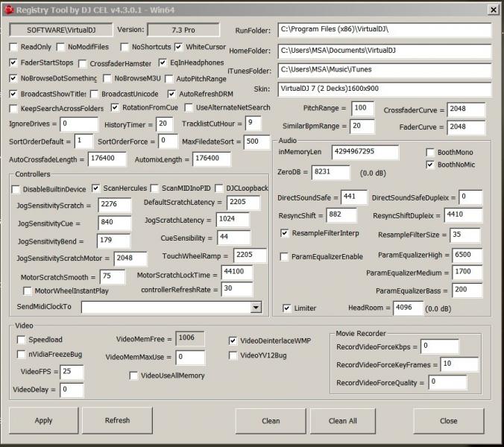Check BroadcastUnicode option
Viewport: 504px width, 447px height.
click(x=94, y=94)
